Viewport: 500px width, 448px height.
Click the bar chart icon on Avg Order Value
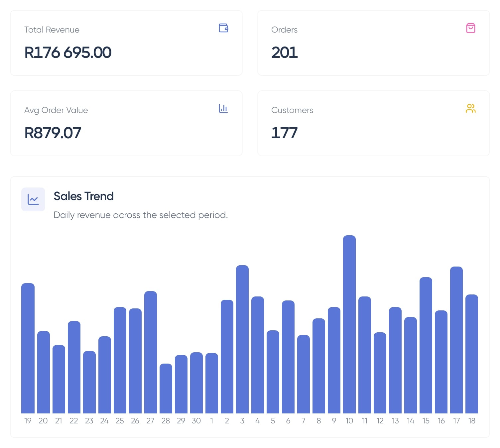223,108
